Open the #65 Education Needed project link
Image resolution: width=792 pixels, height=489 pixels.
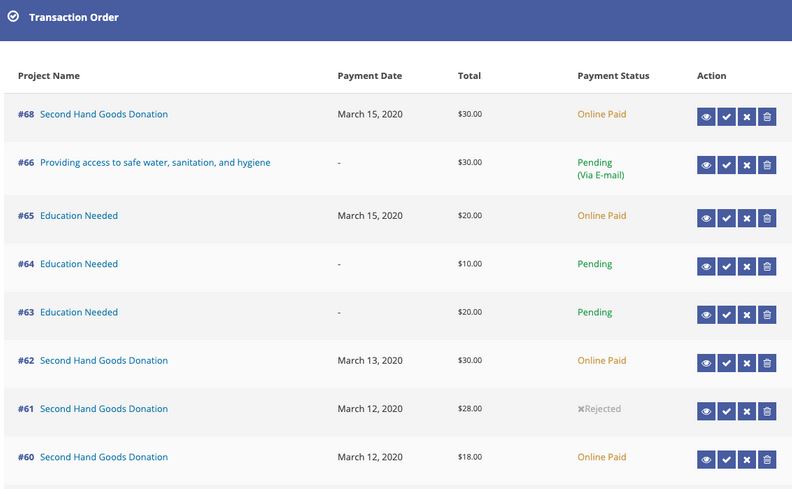pyautogui.click(x=68, y=216)
